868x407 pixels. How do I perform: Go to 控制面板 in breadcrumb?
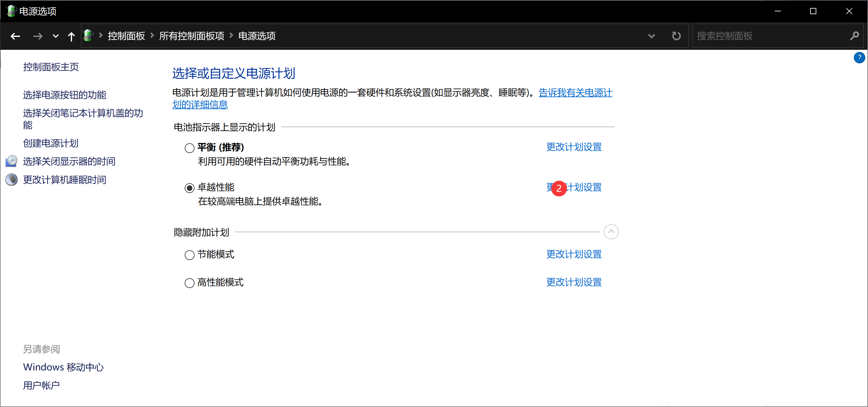(126, 36)
